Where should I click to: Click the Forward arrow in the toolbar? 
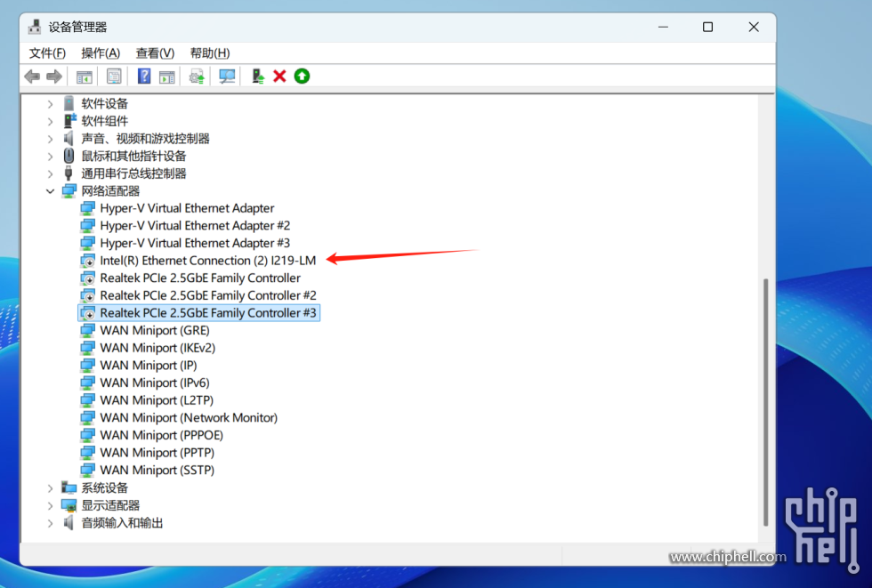tap(54, 77)
